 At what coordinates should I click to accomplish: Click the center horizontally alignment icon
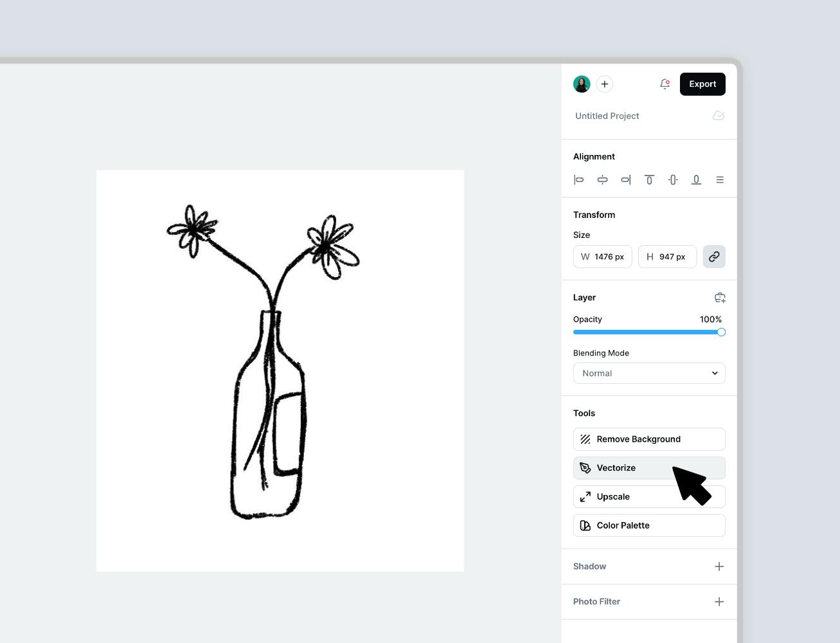tap(602, 179)
